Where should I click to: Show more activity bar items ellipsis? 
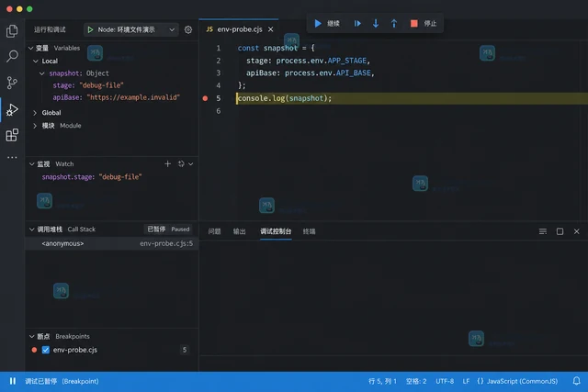tap(12, 157)
